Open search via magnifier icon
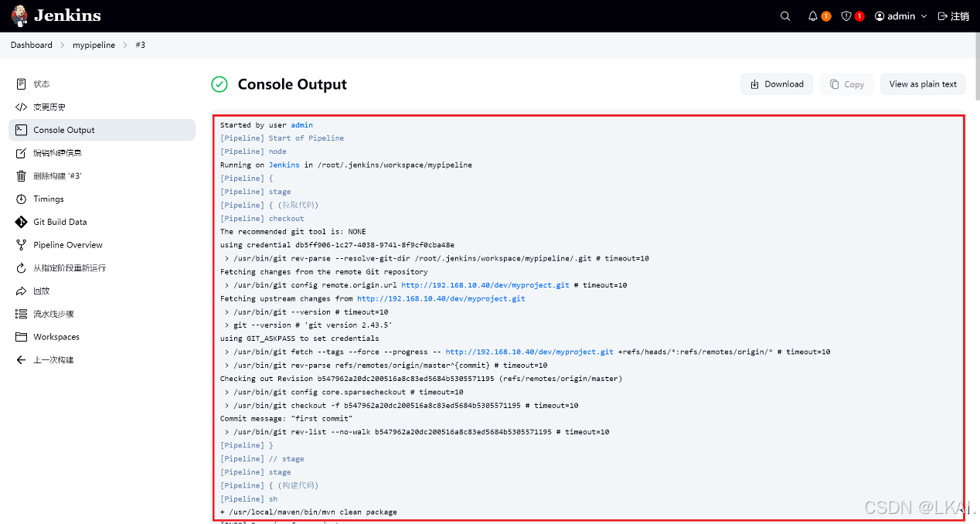This screenshot has height=524, width=980. click(x=785, y=16)
